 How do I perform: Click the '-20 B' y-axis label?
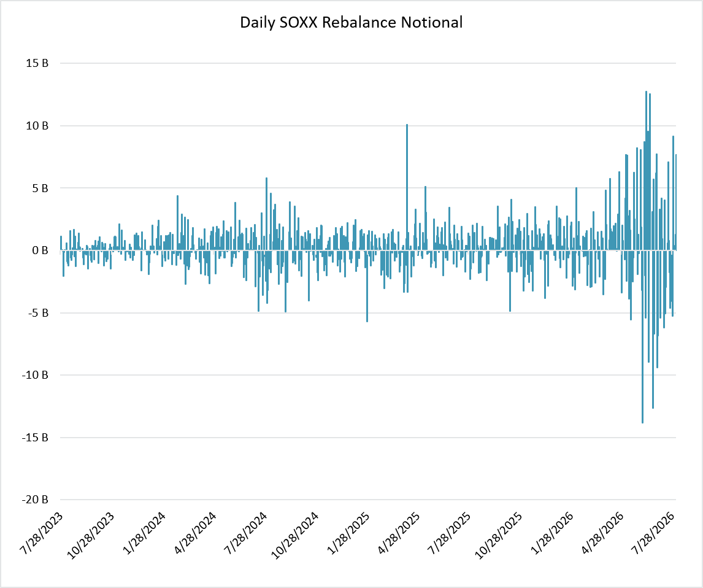tap(35, 499)
